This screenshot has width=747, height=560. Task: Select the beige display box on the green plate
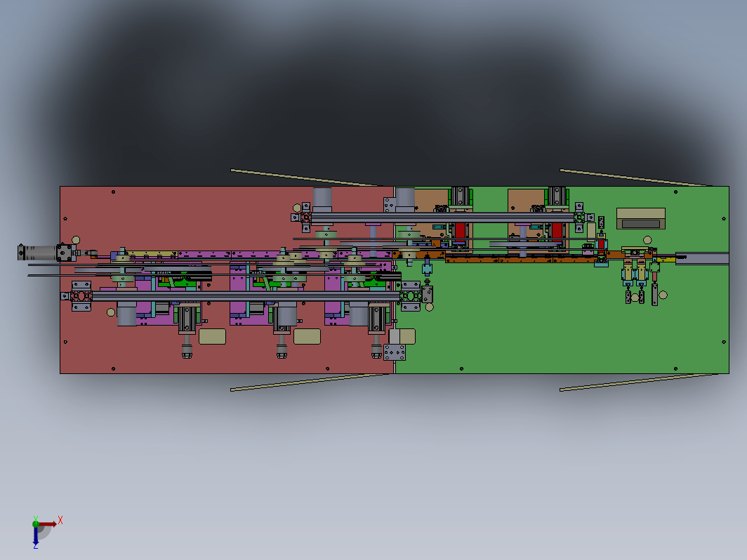(641, 218)
